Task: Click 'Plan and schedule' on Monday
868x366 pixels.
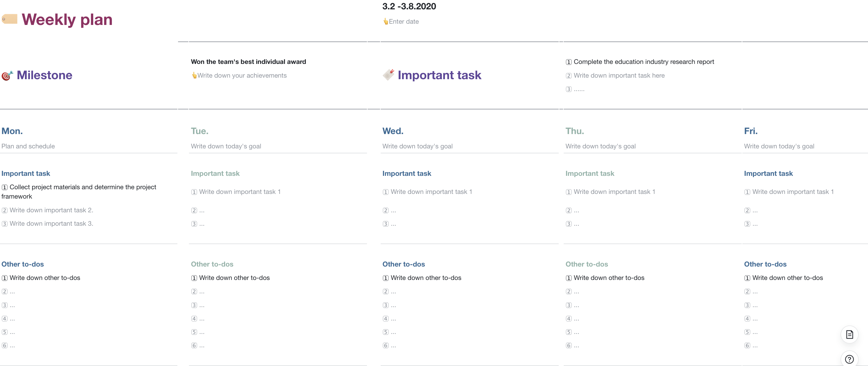Action: (x=28, y=146)
